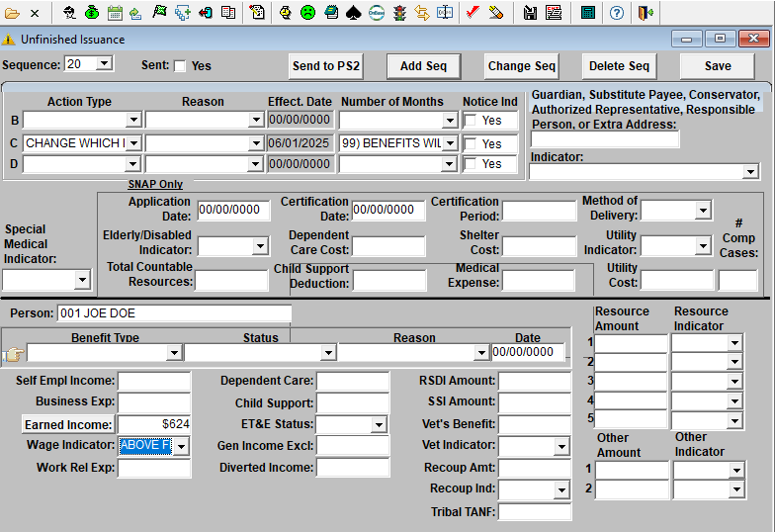Open Other Indicator dropdown row 2
775x532 pixels.
click(736, 489)
